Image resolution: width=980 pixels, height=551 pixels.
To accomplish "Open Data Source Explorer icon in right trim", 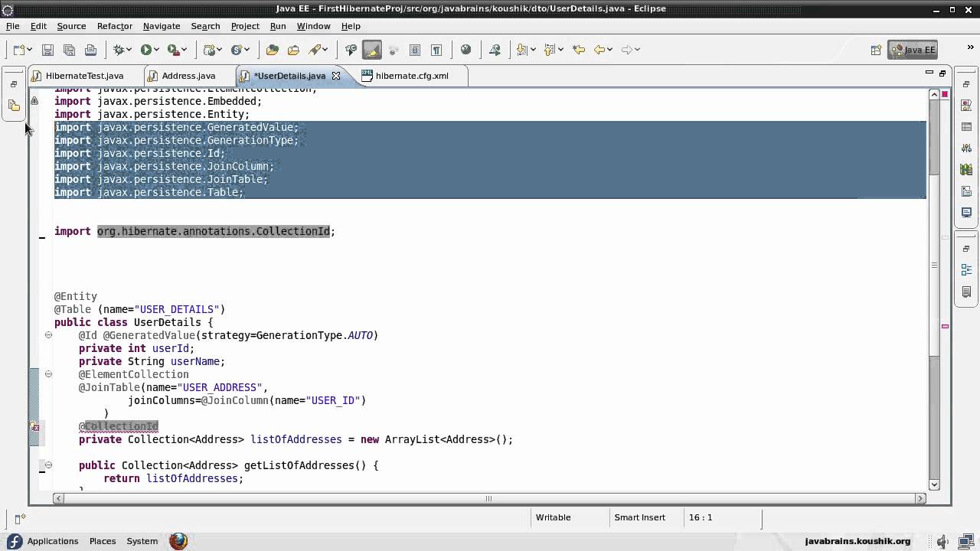I will (x=966, y=170).
